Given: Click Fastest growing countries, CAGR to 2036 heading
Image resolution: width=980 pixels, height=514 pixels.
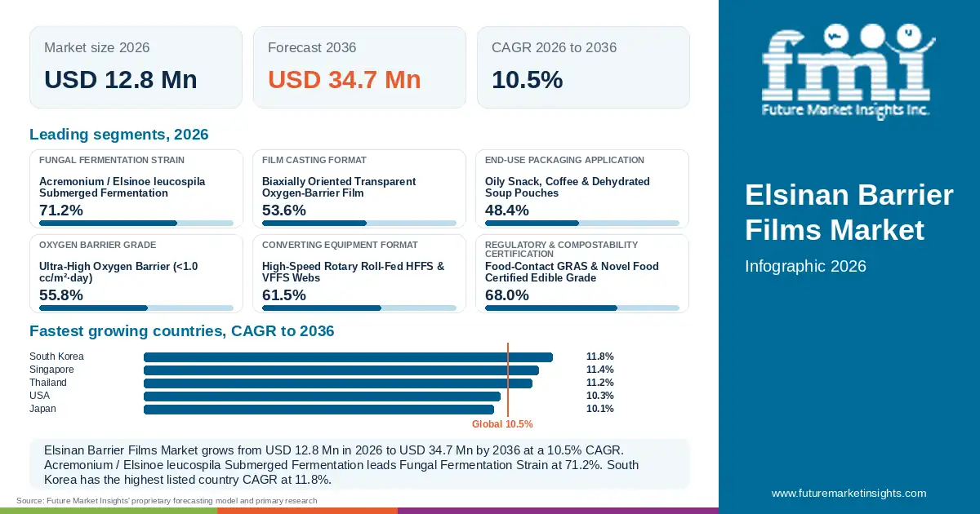Looking at the screenshot, I should click(x=182, y=331).
